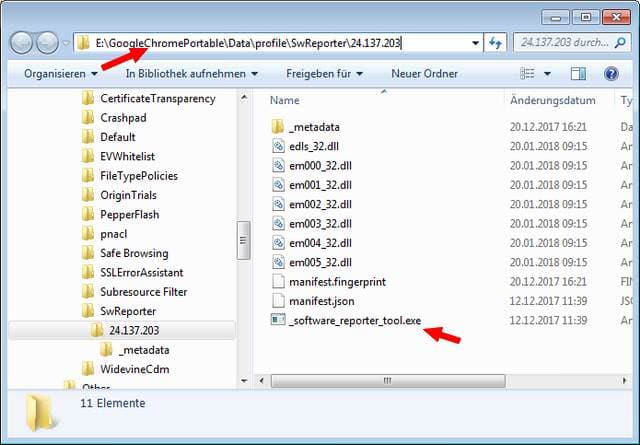This screenshot has width=640, height=445.
Task: Change the view with the view icon
Action: point(527,74)
